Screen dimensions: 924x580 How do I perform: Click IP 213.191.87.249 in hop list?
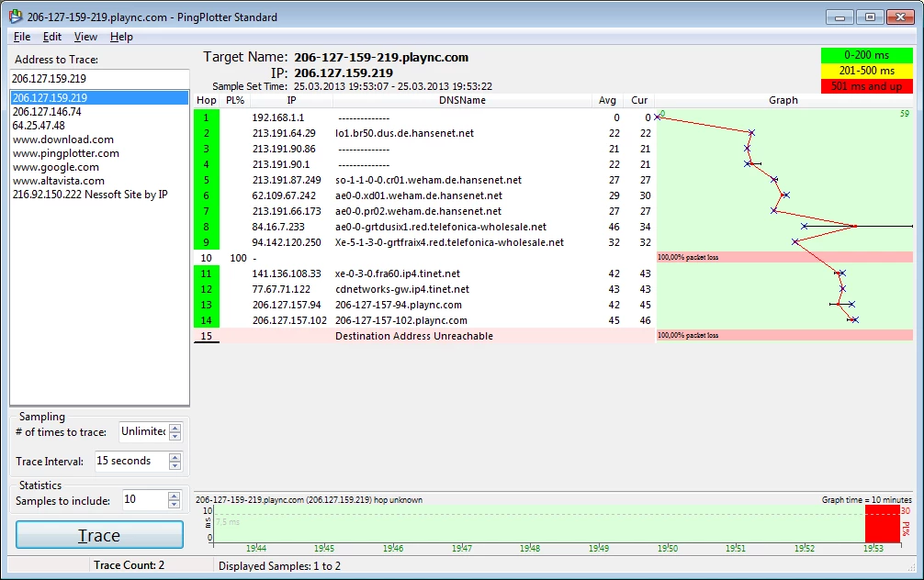[287, 180]
